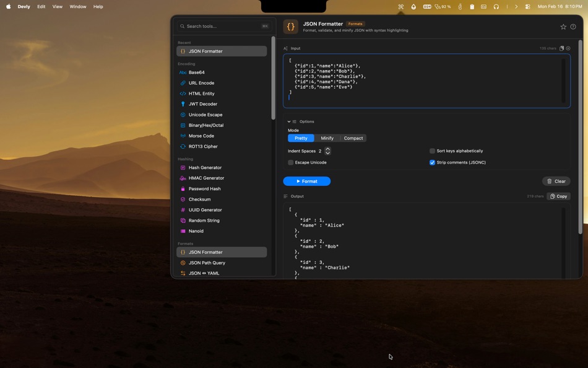588x368 pixels.
Task: Click the tools search field
Action: coord(223,25)
